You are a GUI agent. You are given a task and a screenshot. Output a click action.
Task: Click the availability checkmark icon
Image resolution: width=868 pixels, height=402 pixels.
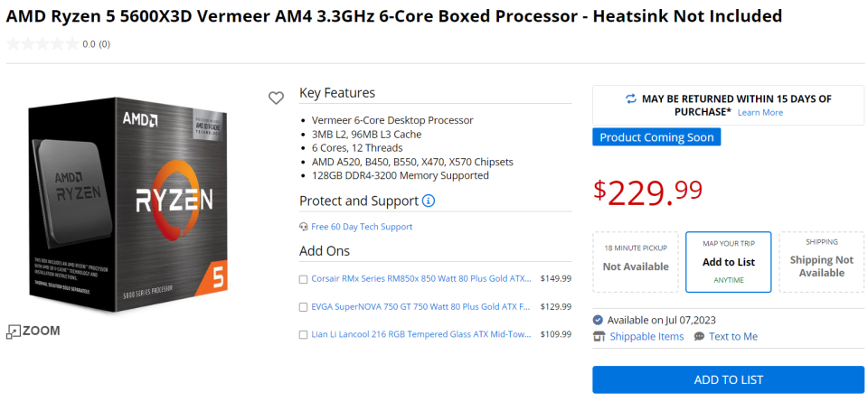[599, 320]
